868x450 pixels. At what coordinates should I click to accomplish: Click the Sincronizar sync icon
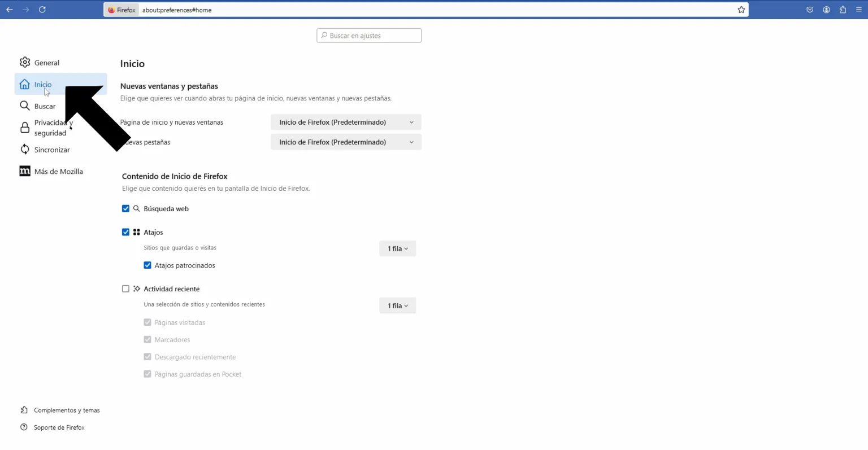click(x=25, y=149)
